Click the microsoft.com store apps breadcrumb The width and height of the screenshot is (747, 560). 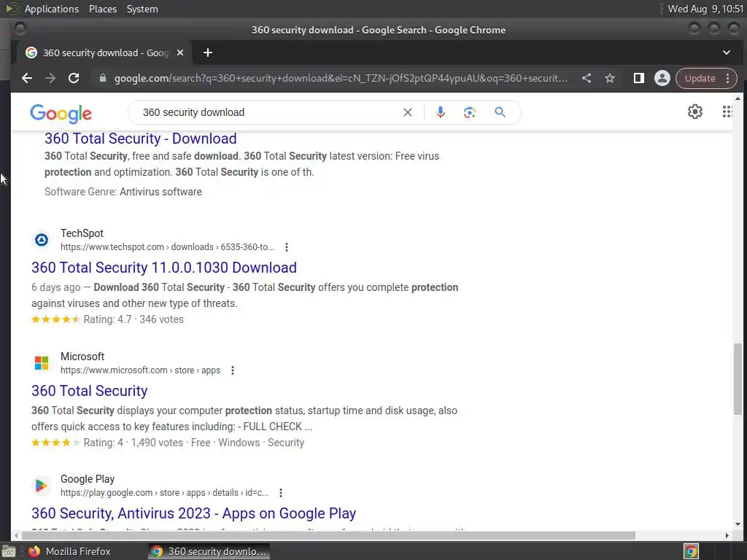click(x=140, y=370)
